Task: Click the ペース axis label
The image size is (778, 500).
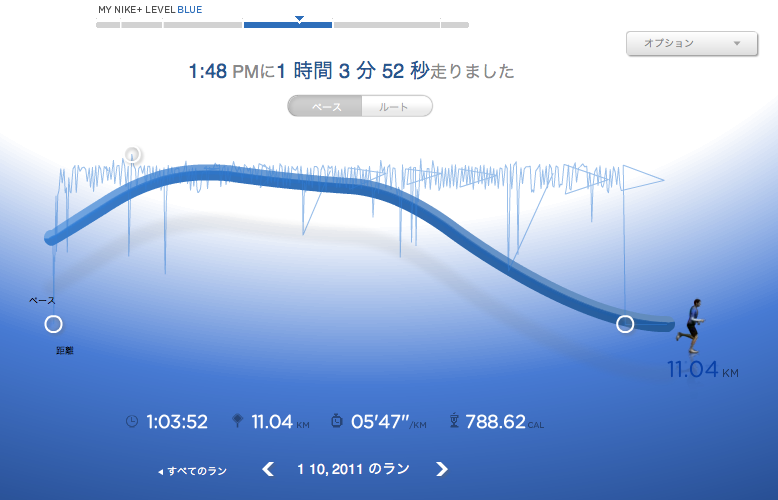Action: pyautogui.click(x=42, y=301)
